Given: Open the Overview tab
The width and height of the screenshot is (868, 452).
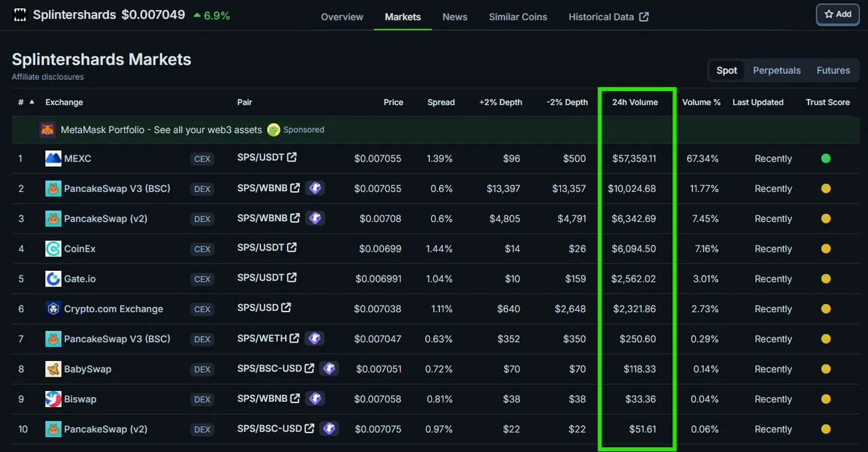Looking at the screenshot, I should (x=342, y=17).
